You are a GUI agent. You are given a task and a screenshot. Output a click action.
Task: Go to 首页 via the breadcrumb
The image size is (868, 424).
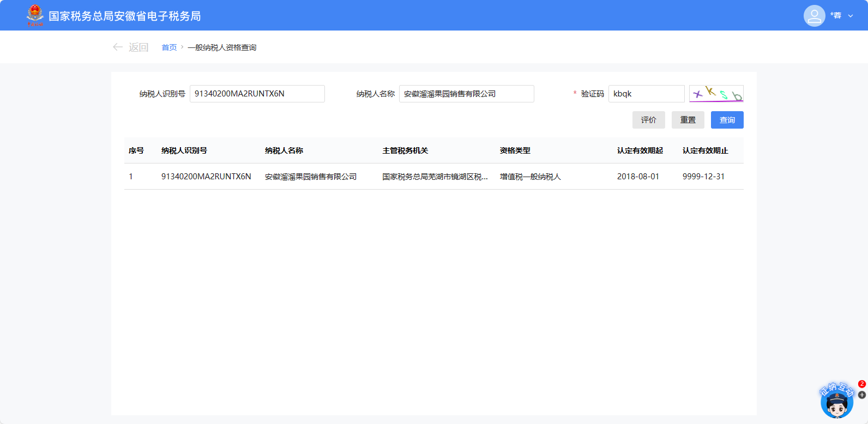[x=169, y=47]
